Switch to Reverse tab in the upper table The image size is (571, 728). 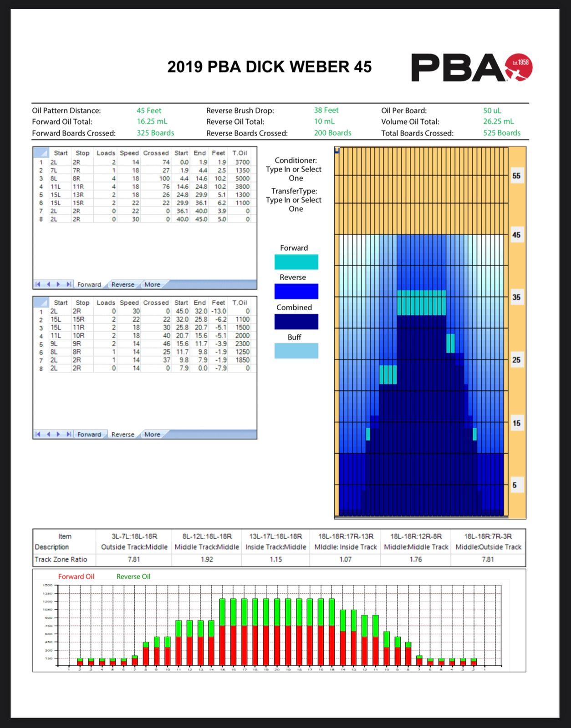click(x=123, y=284)
